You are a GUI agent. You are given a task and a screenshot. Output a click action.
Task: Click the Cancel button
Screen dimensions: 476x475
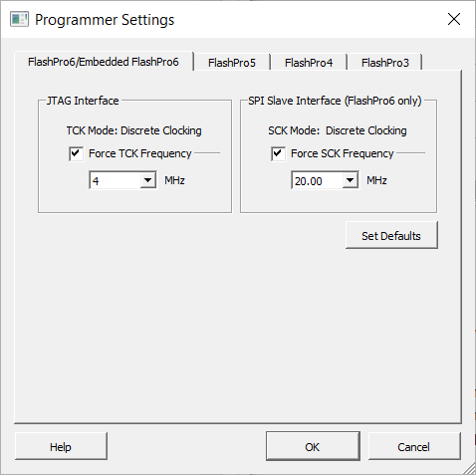tap(414, 447)
